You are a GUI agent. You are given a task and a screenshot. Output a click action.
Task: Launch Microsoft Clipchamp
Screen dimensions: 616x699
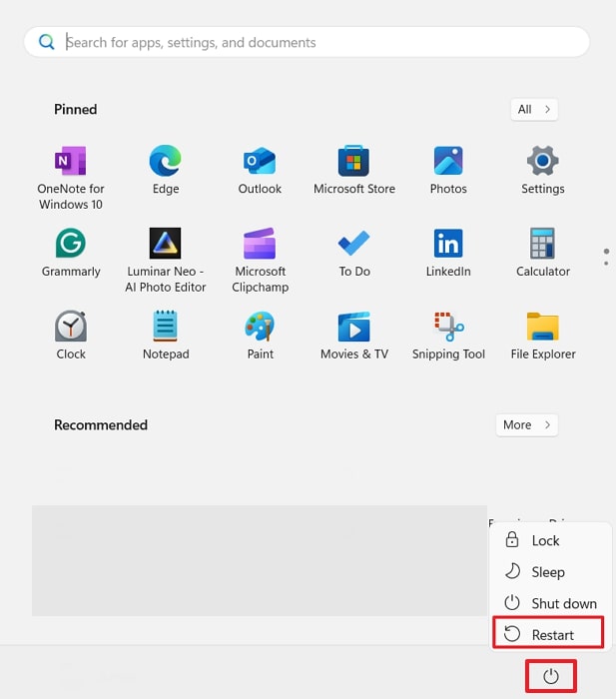coord(260,261)
